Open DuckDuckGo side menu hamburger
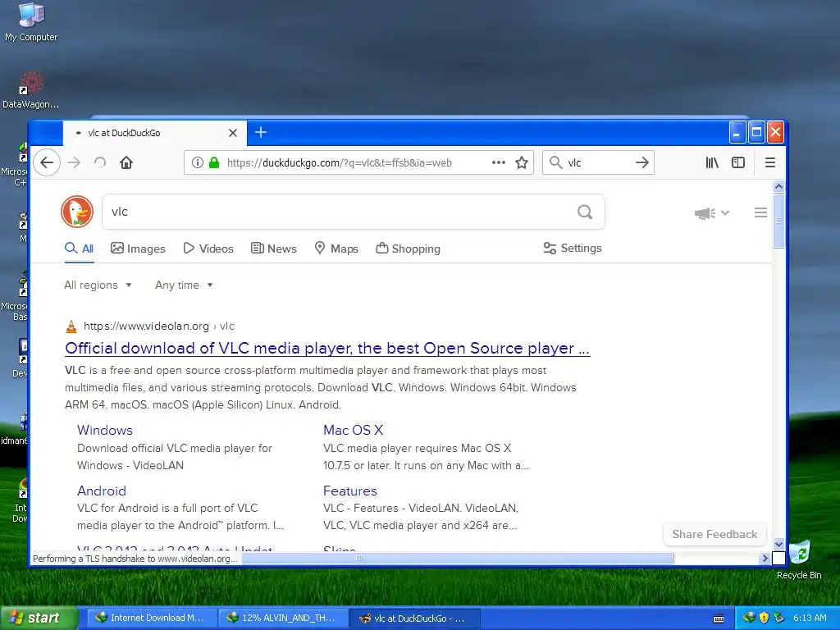This screenshot has width=840, height=630. [760, 212]
